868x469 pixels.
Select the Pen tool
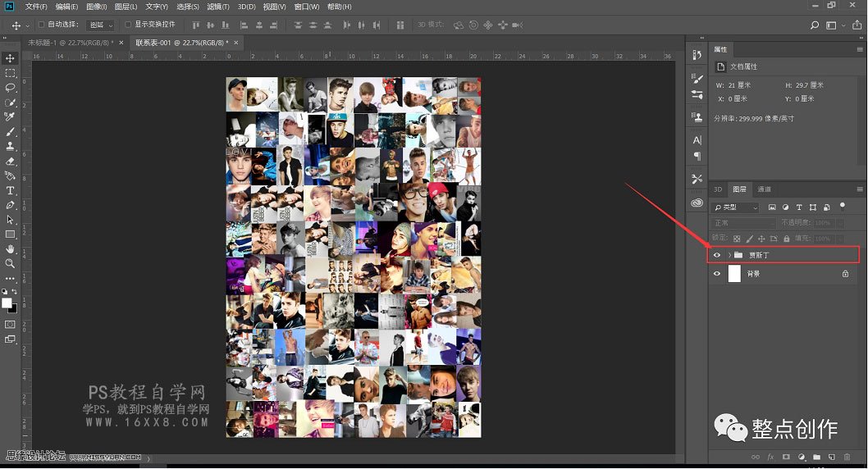point(10,205)
